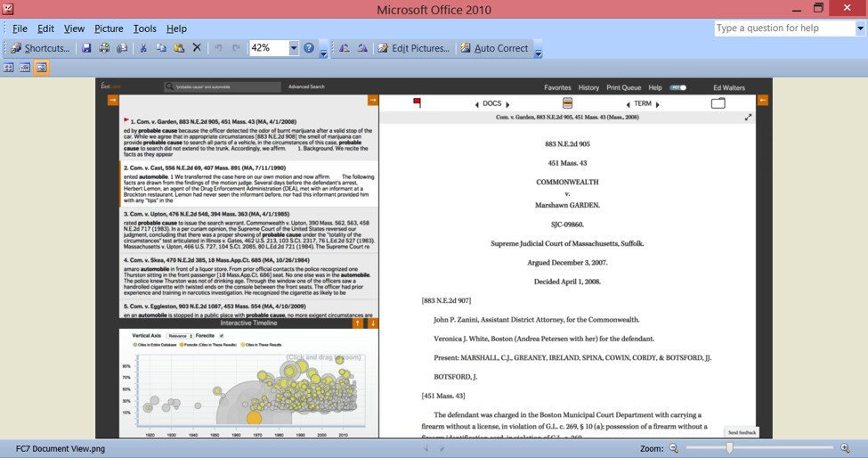Click Ed Walters user name in pictured header
This screenshot has height=458, width=868.
pos(729,87)
